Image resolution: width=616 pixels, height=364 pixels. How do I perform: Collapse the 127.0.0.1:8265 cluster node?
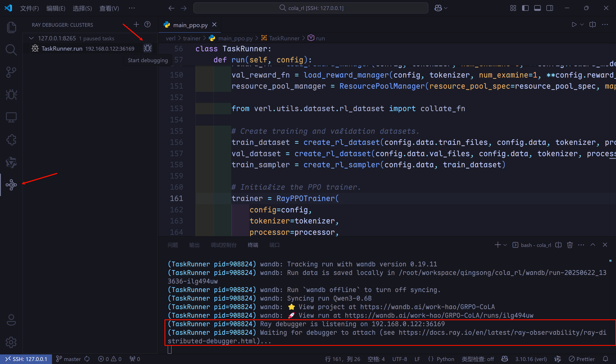click(31, 38)
